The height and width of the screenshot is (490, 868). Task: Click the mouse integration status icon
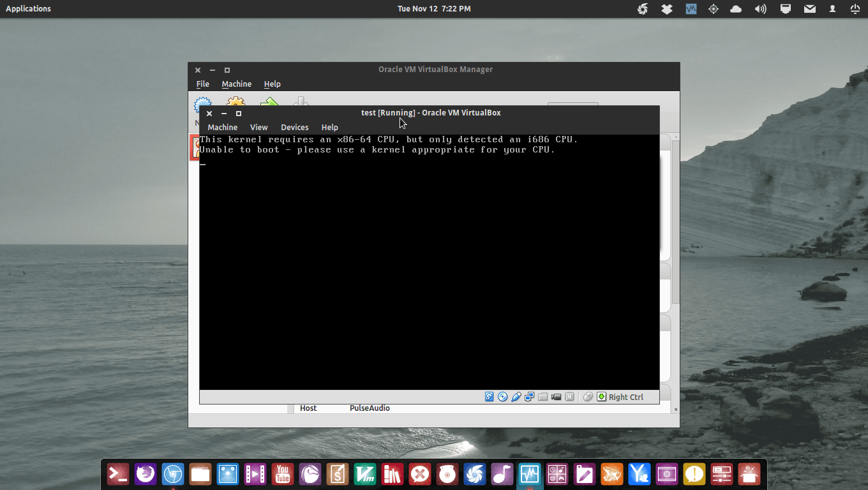(x=588, y=397)
